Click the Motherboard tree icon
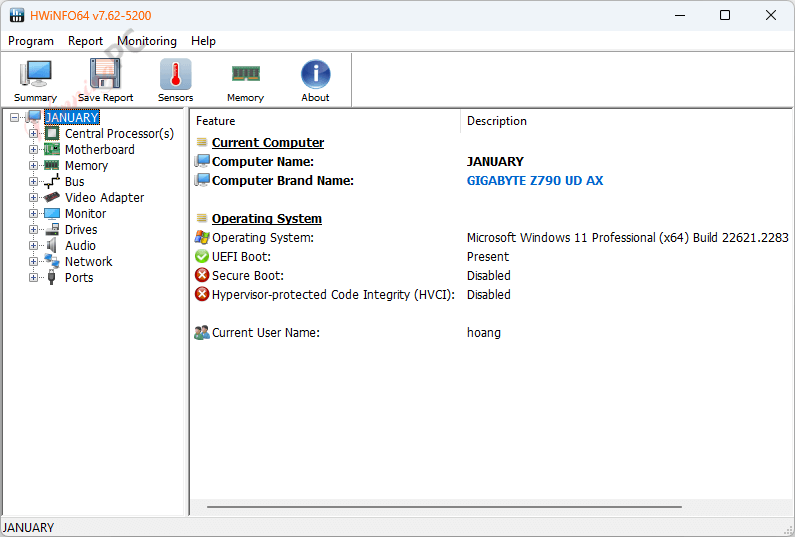Image resolution: width=796 pixels, height=538 pixels. (52, 149)
